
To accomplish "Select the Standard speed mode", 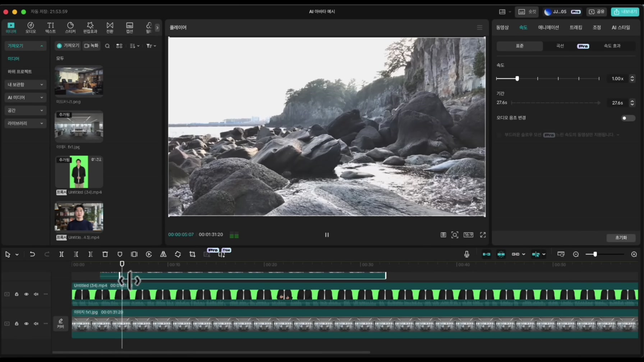I will coord(520,46).
